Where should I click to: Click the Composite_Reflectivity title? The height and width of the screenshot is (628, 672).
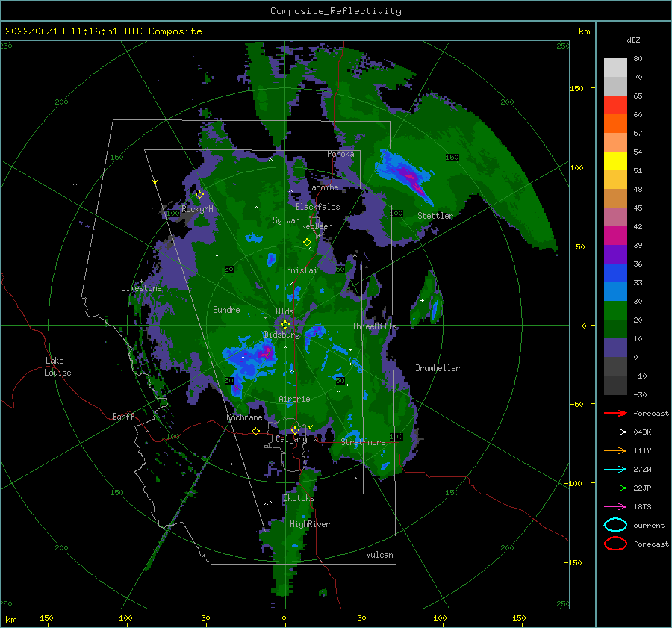click(336, 11)
